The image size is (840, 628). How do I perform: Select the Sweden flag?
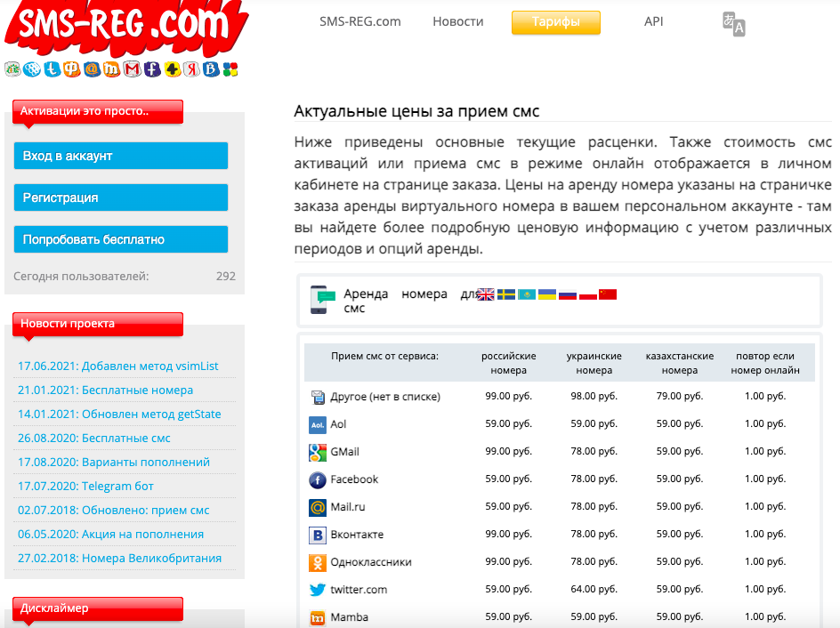(506, 294)
